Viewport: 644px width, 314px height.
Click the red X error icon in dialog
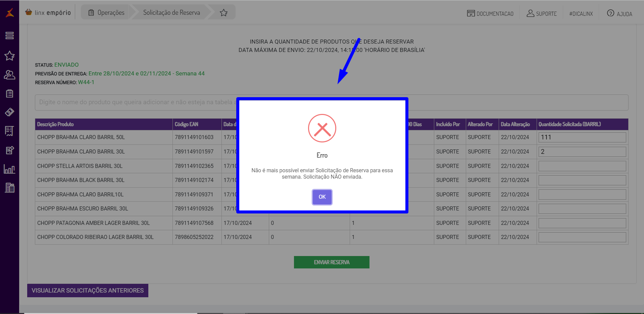322,128
